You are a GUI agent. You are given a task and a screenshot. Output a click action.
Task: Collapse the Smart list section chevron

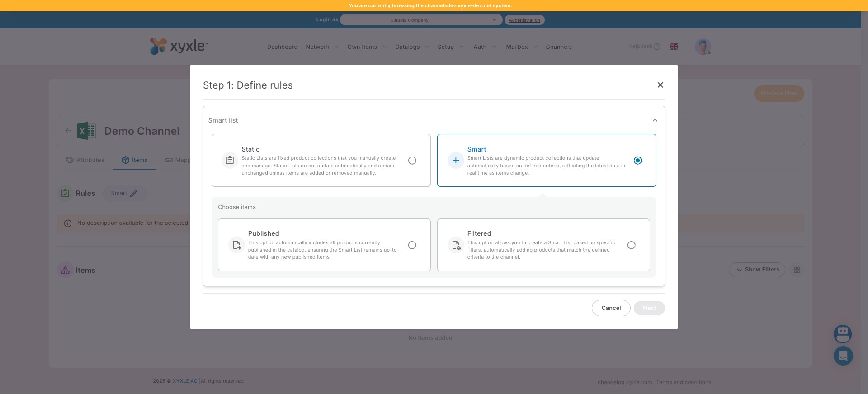(x=655, y=120)
